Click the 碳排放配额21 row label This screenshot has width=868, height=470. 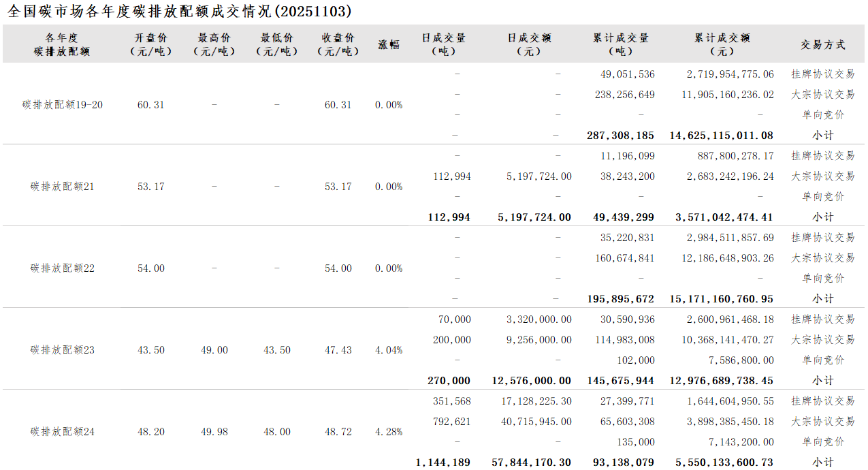coord(63,187)
